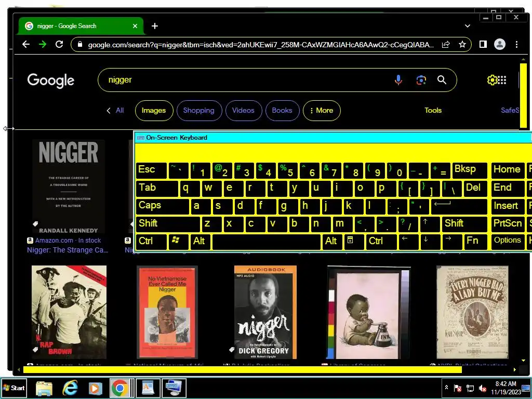Open the Start menu

[x=14, y=388]
